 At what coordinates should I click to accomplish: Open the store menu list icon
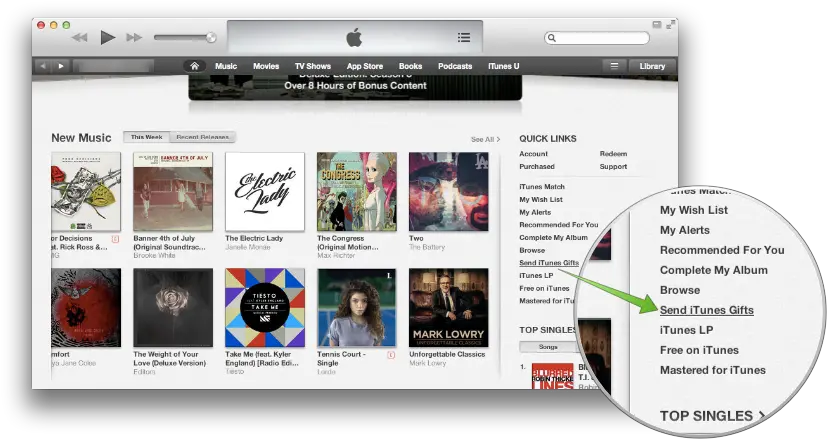click(x=614, y=66)
